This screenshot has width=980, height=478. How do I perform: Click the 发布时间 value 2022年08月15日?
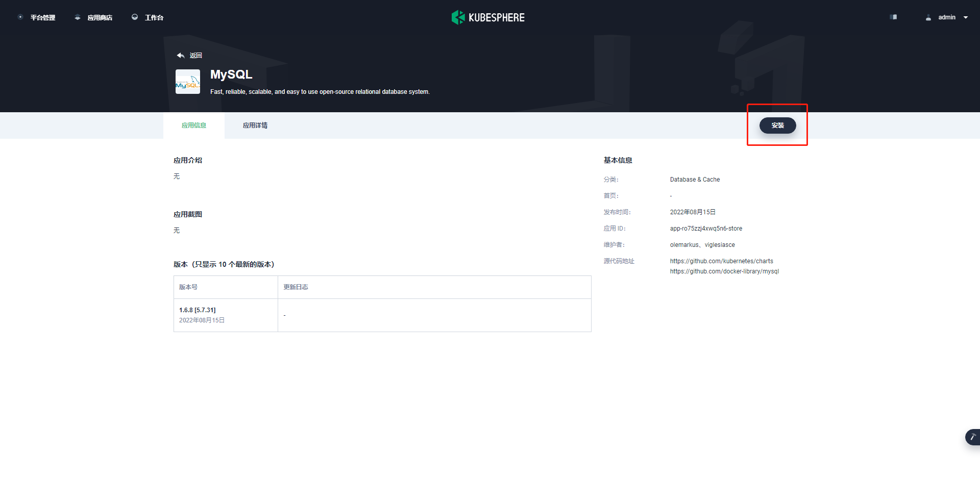click(x=693, y=212)
